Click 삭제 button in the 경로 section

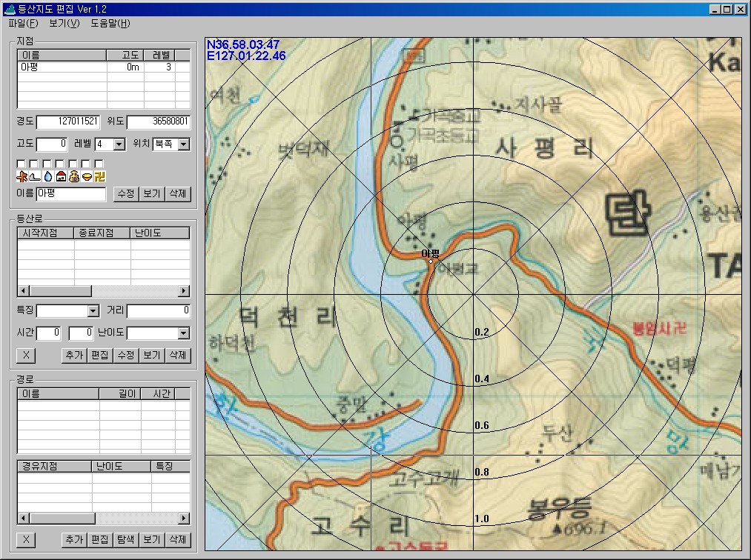[178, 539]
